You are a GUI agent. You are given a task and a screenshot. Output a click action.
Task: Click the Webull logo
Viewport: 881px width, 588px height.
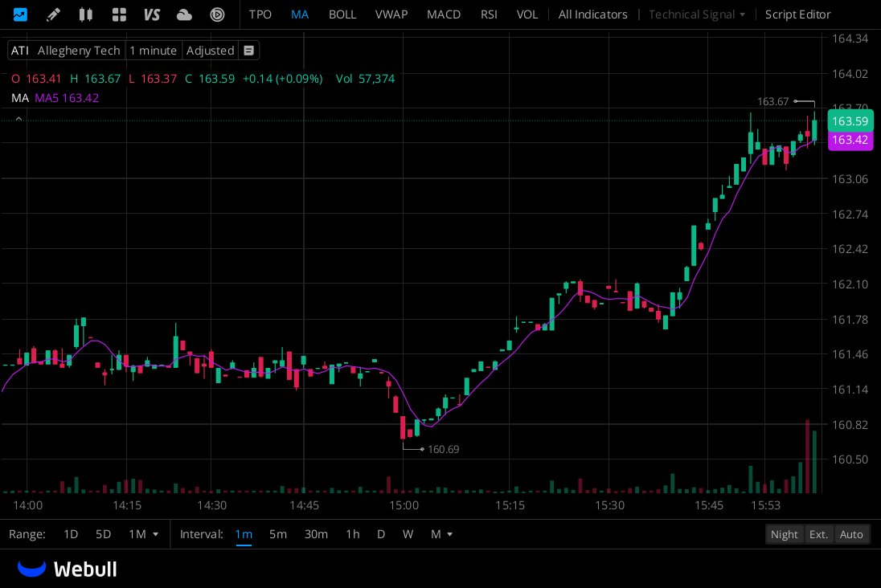68,569
